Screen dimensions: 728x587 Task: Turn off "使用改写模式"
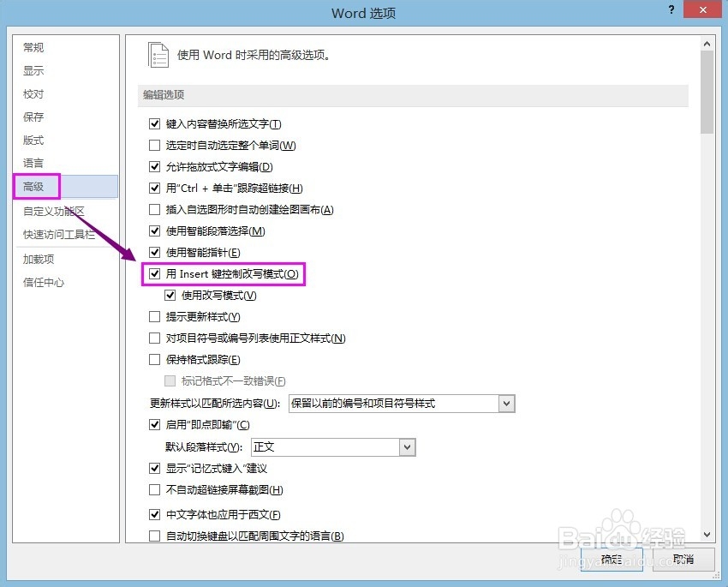[170, 295]
